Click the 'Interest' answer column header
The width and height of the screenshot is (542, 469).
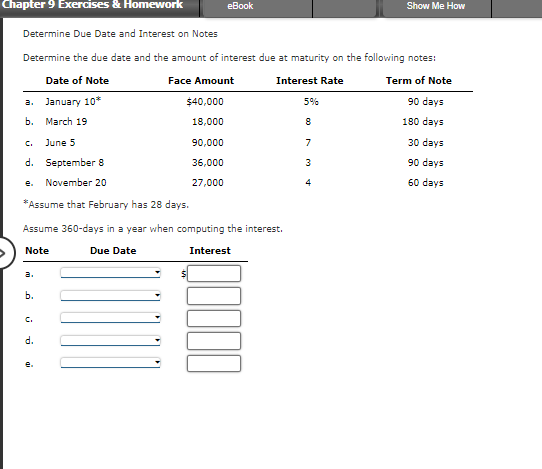[x=210, y=251]
